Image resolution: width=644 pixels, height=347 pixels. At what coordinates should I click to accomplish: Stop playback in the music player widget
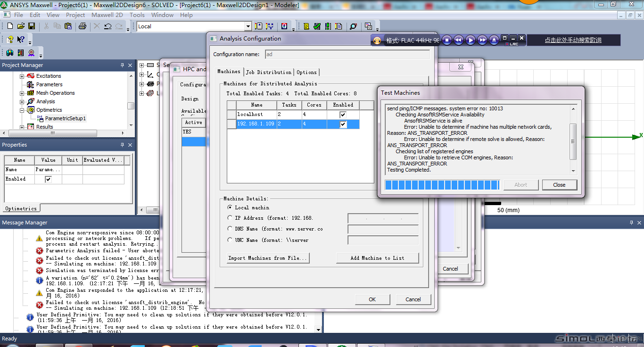click(x=447, y=41)
